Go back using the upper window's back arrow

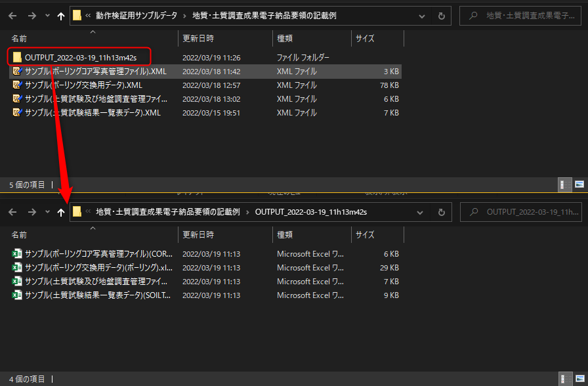coord(12,16)
